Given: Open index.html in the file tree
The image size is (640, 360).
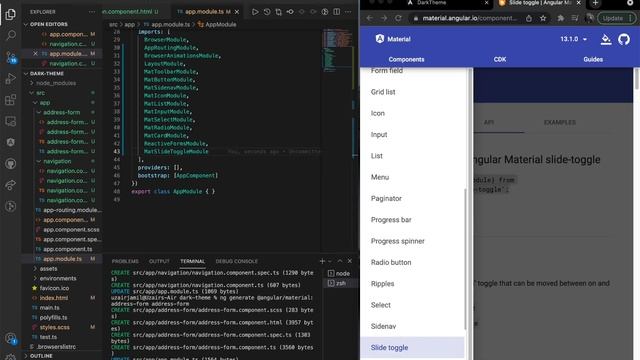Looking at the screenshot, I should point(54,298).
